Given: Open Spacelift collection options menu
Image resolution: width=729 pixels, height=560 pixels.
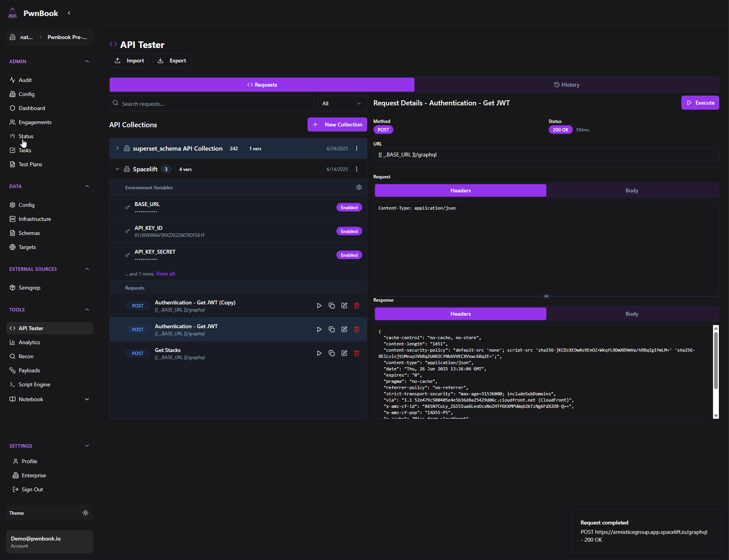Looking at the screenshot, I should click(x=357, y=169).
